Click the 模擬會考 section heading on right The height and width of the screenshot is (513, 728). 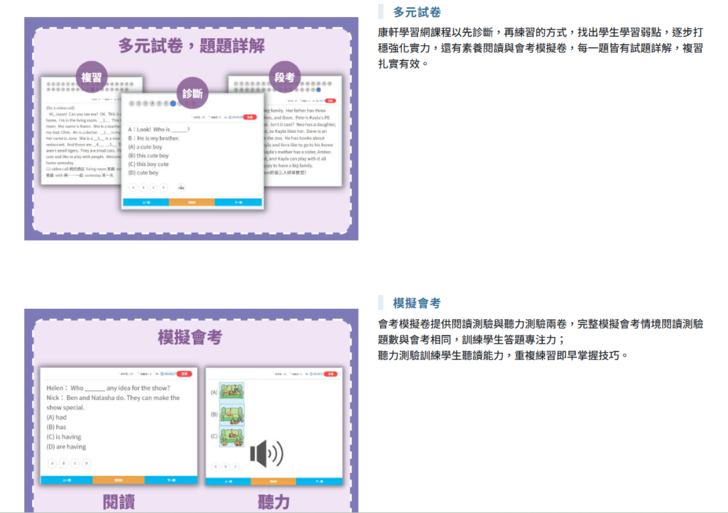pos(416,303)
